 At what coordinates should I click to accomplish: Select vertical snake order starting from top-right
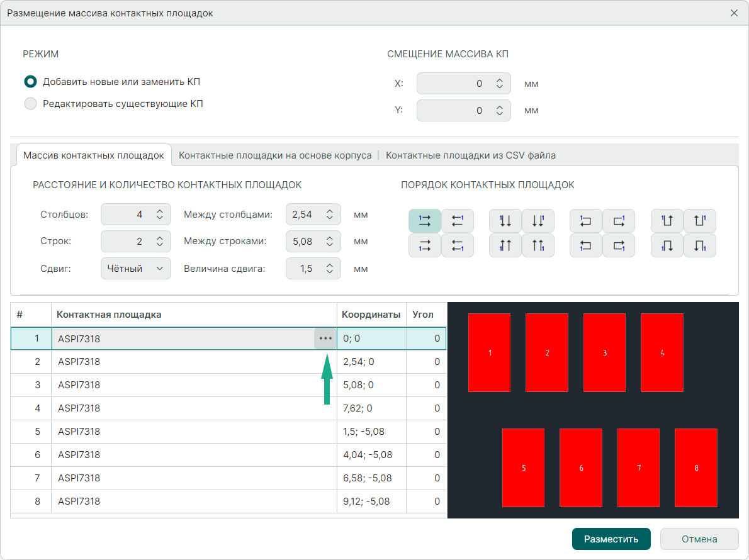[700, 221]
